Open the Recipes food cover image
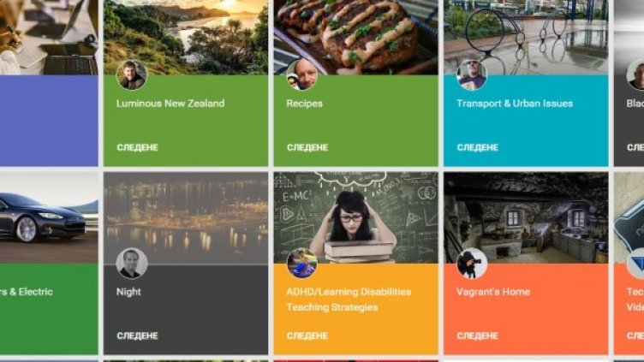Viewport: 644px width, 362px height. click(x=355, y=37)
